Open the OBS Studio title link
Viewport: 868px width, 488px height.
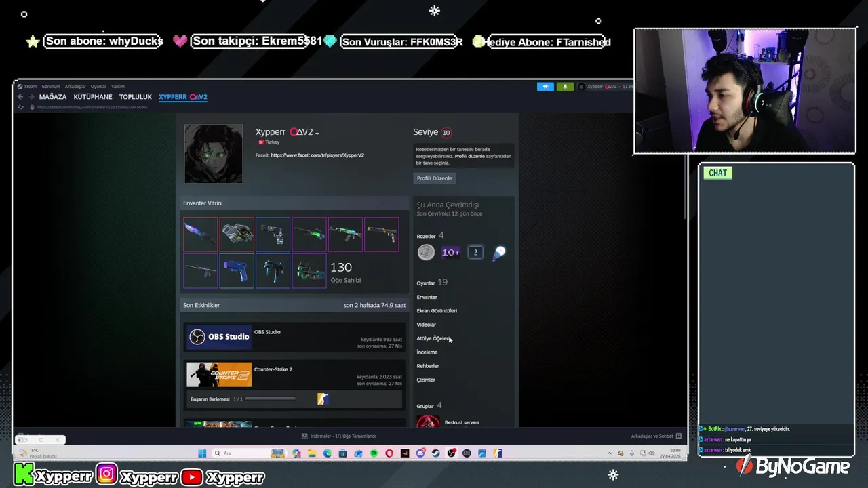tap(267, 332)
